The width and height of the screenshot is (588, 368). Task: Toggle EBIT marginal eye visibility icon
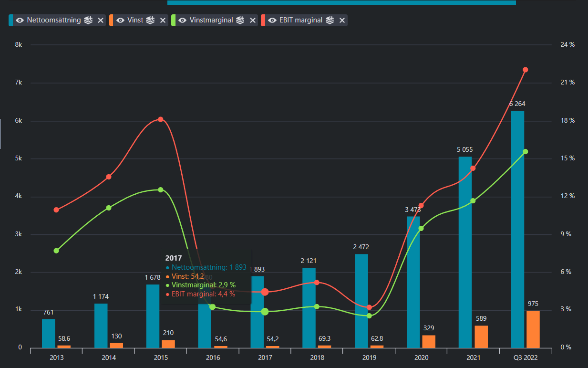click(x=272, y=20)
